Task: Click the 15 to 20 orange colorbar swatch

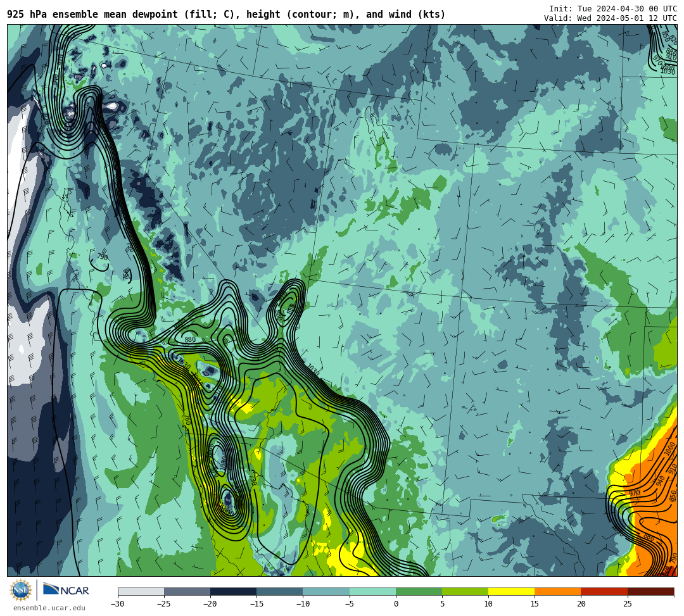Action: (x=558, y=591)
